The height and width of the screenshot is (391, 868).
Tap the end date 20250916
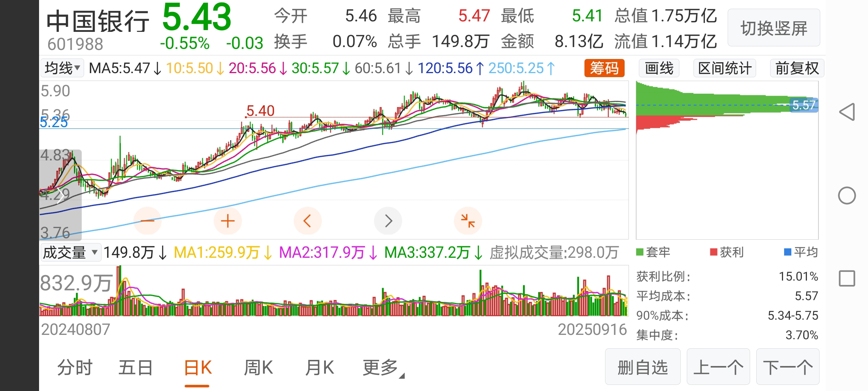click(x=592, y=329)
